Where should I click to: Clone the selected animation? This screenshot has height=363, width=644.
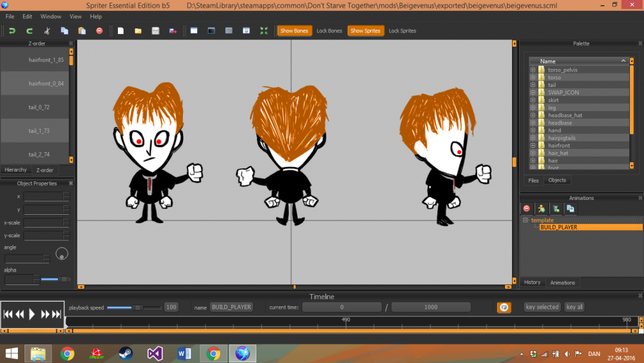click(x=571, y=209)
